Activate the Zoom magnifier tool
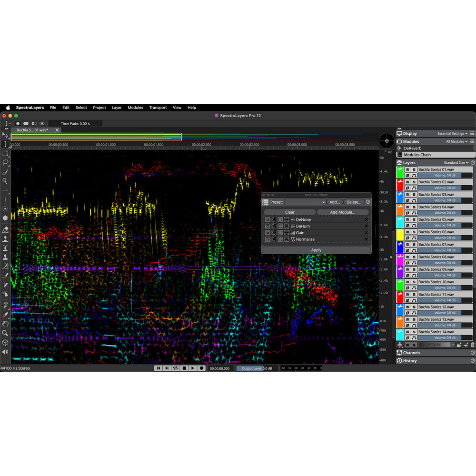Screen dimensions: 476x476 [x=5, y=333]
